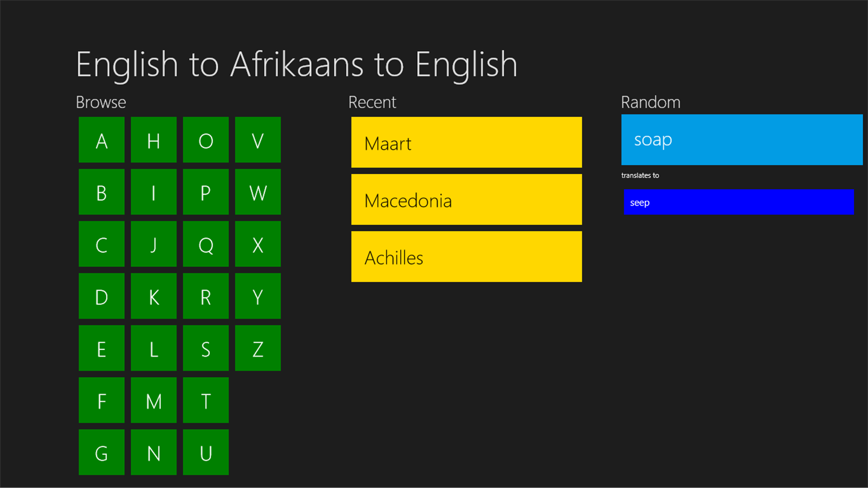Click the letter Q browse tile
The image size is (868, 488).
(x=206, y=244)
